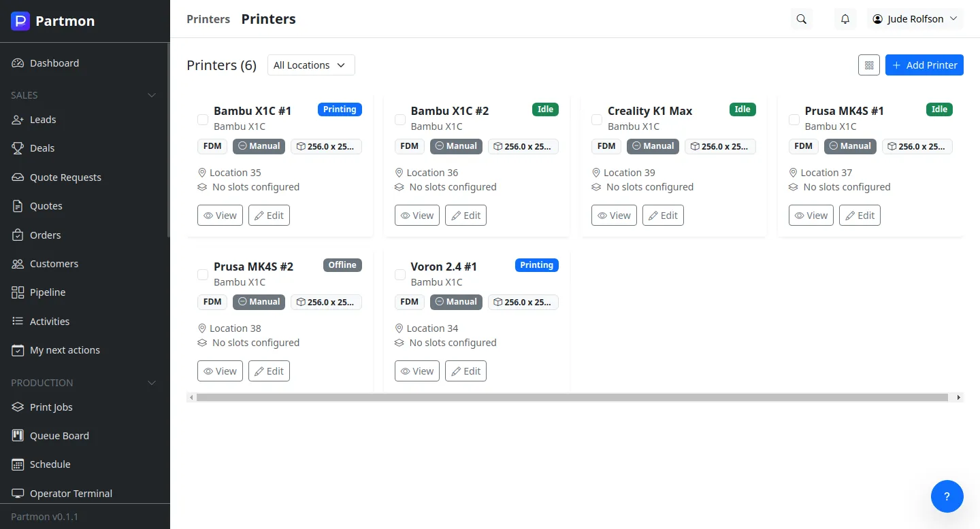Click the FDM tag on Creality K1 Max
This screenshot has height=529, width=980.
(x=606, y=146)
